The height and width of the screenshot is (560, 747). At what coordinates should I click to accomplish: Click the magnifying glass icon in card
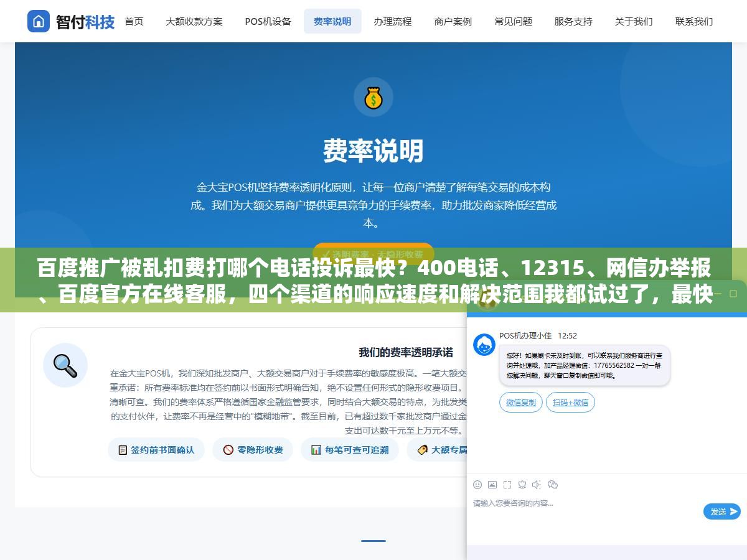65,365
